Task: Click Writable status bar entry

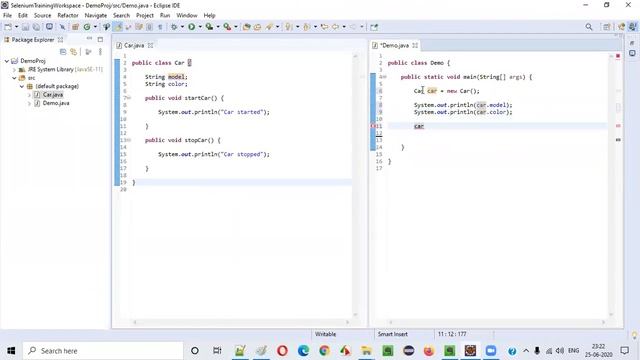Action: pos(325,334)
